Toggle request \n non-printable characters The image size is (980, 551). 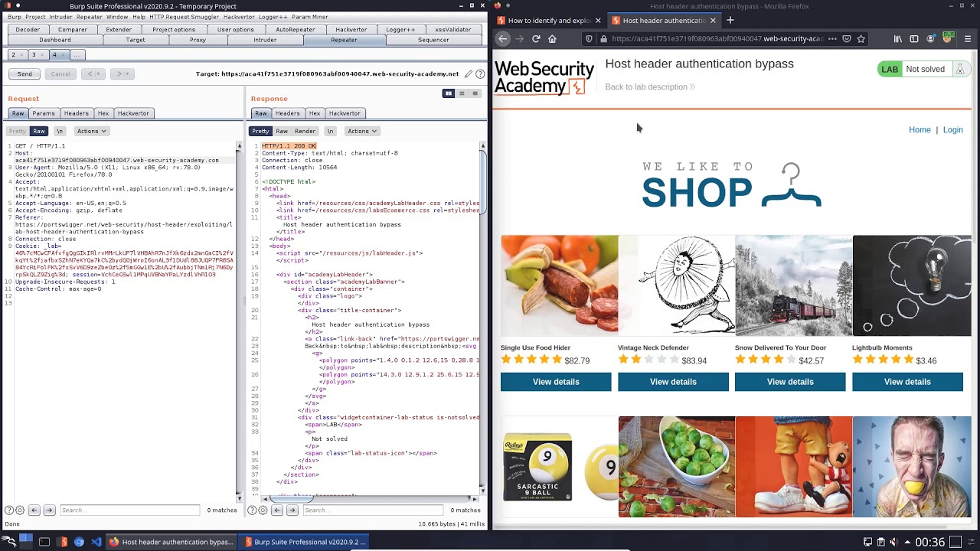60,131
